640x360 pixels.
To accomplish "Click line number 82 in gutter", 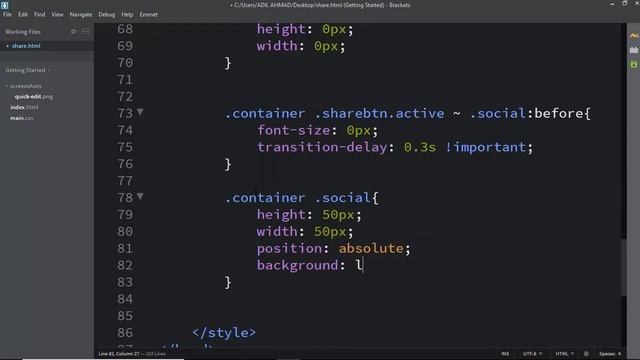I will 125,265.
